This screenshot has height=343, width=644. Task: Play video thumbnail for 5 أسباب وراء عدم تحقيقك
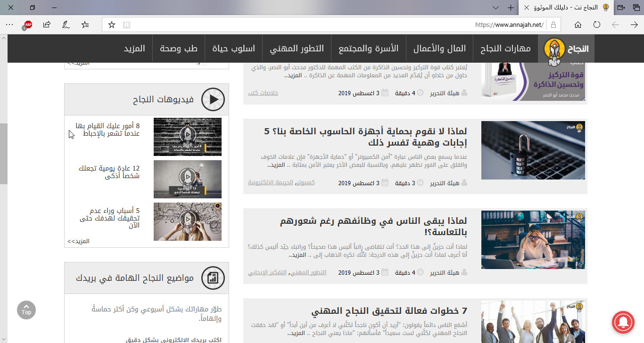pyautogui.click(x=188, y=221)
